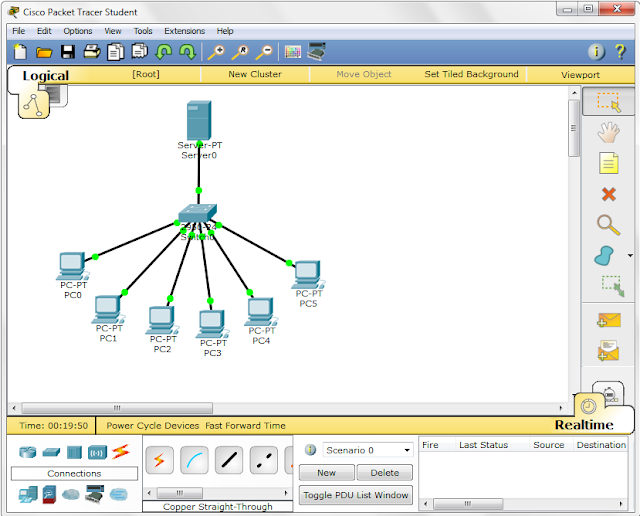Pick the Copper Cross-Over dashed cable
This screenshot has height=516, width=640.
point(264,460)
